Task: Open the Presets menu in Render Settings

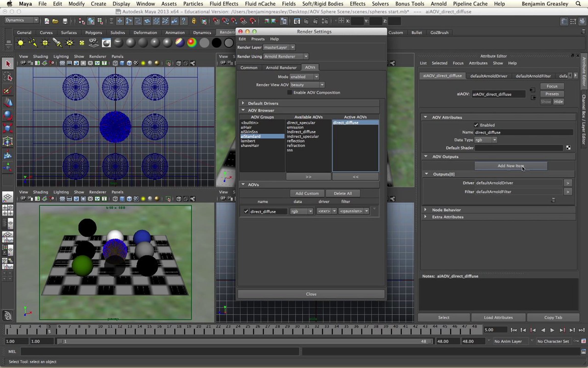Action: (x=258, y=39)
